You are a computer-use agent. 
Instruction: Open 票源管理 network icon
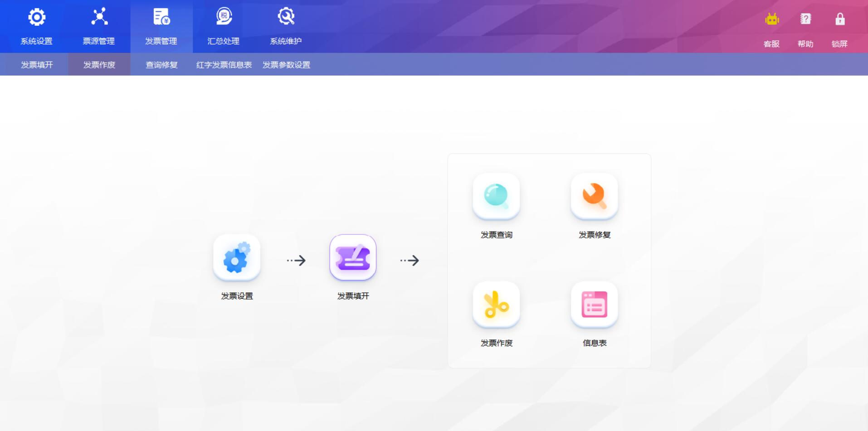pyautogui.click(x=99, y=17)
